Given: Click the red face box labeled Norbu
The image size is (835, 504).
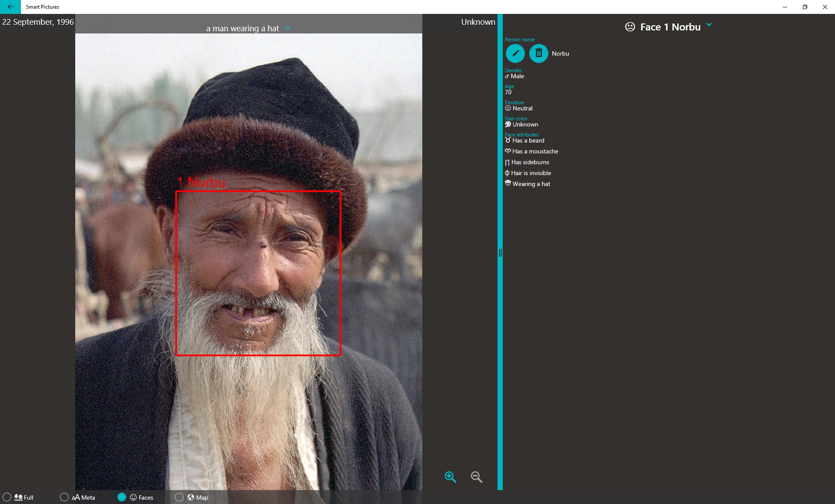Looking at the screenshot, I should coord(258,273).
